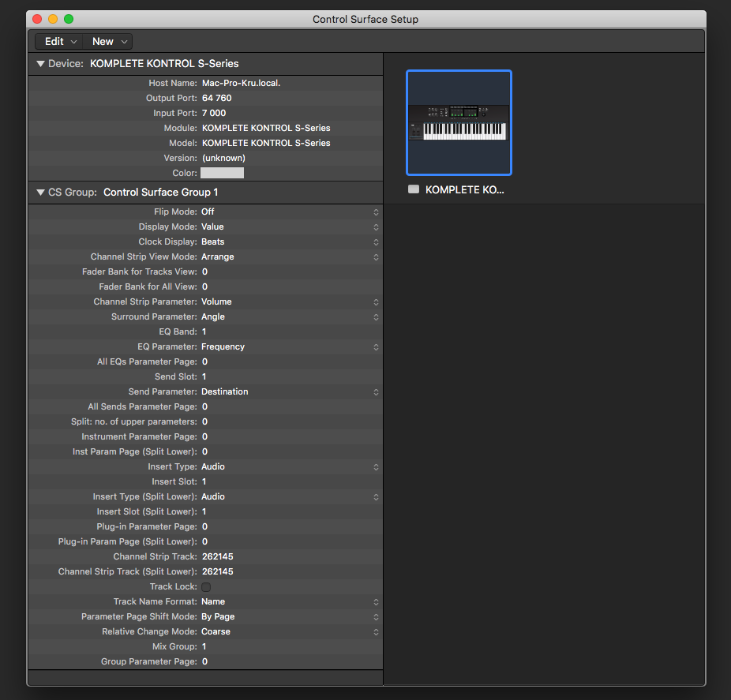Click the All Sends Parameter Page value
Viewport: 731px width, 700px height.
pyautogui.click(x=204, y=406)
